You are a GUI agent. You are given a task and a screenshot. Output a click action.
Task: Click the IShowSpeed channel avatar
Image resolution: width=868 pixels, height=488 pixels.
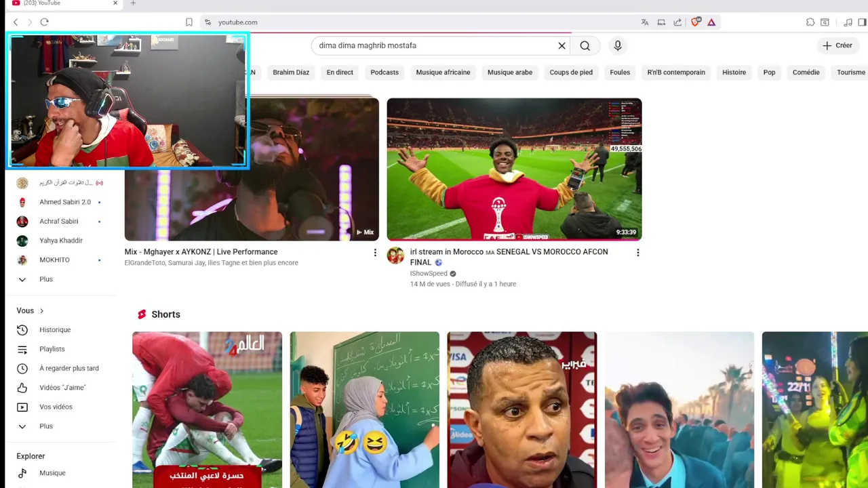395,256
